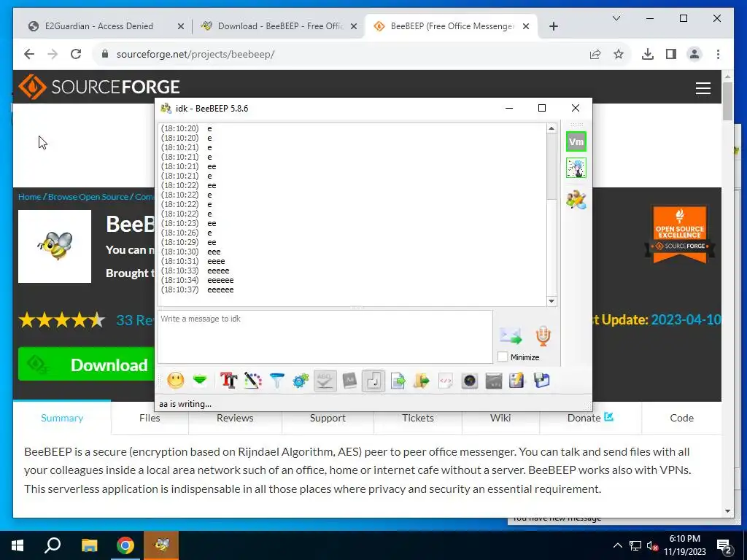Show hidden system tray icons chevron

tap(617, 545)
